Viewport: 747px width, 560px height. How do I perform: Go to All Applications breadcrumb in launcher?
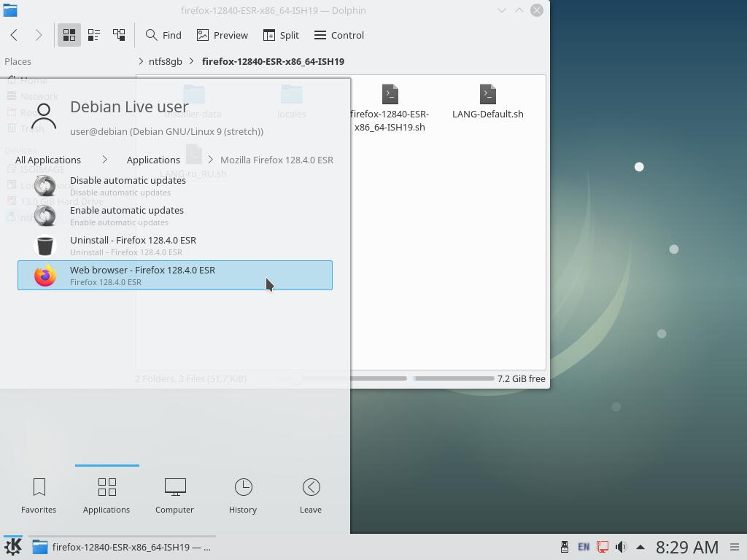48,160
